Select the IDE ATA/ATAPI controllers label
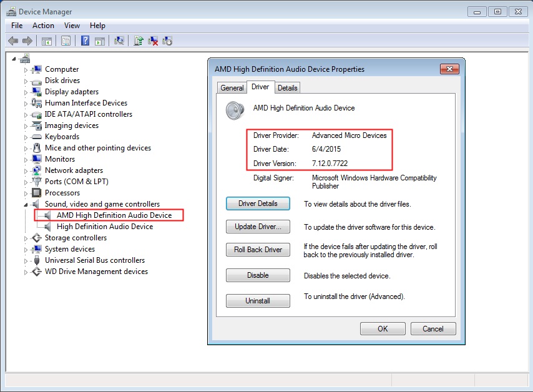Image resolution: width=533 pixels, height=392 pixels. coord(89,114)
